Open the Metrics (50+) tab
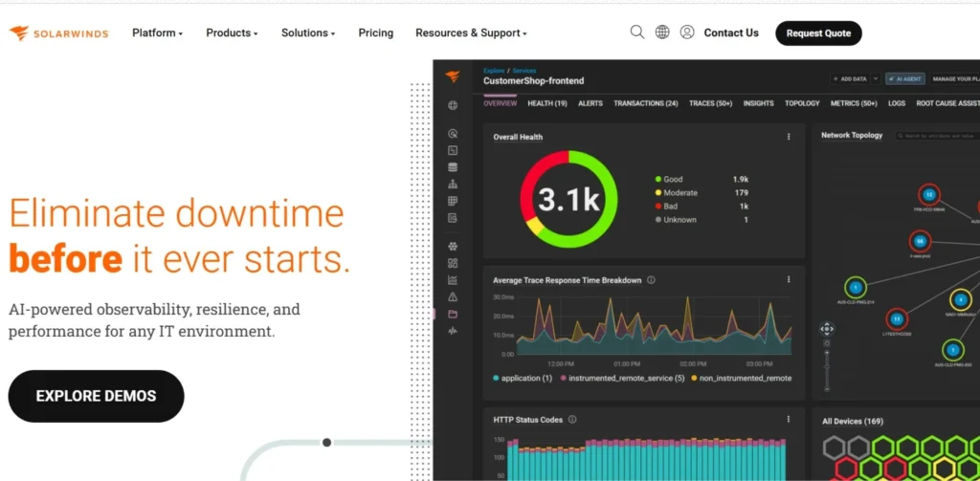This screenshot has width=980, height=481. (x=854, y=103)
